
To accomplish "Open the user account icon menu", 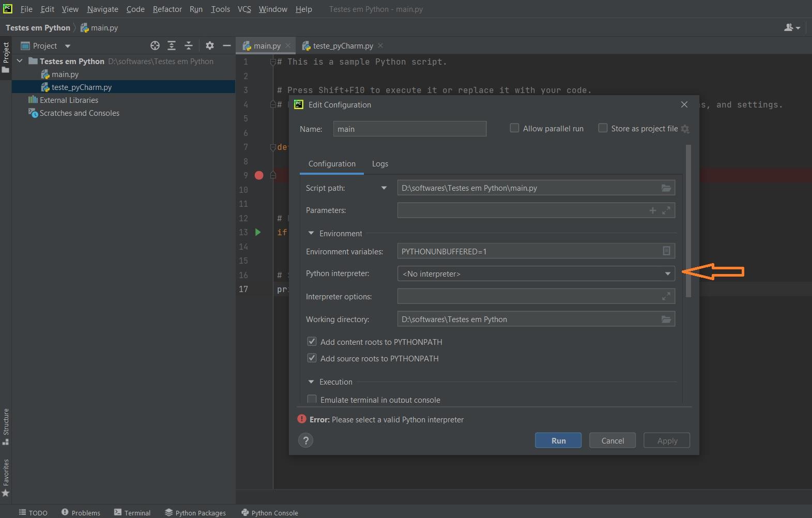I will (x=792, y=28).
